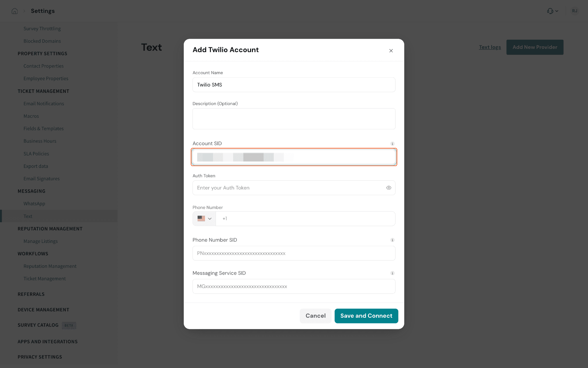Image resolution: width=588 pixels, height=368 pixels.
Task: Open the RJ user avatar menu
Action: tap(575, 11)
